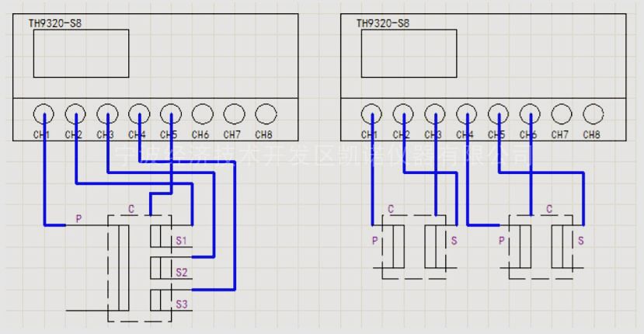Select the CH8 terminal on the right unit
The height and width of the screenshot is (334, 644).
[593, 114]
